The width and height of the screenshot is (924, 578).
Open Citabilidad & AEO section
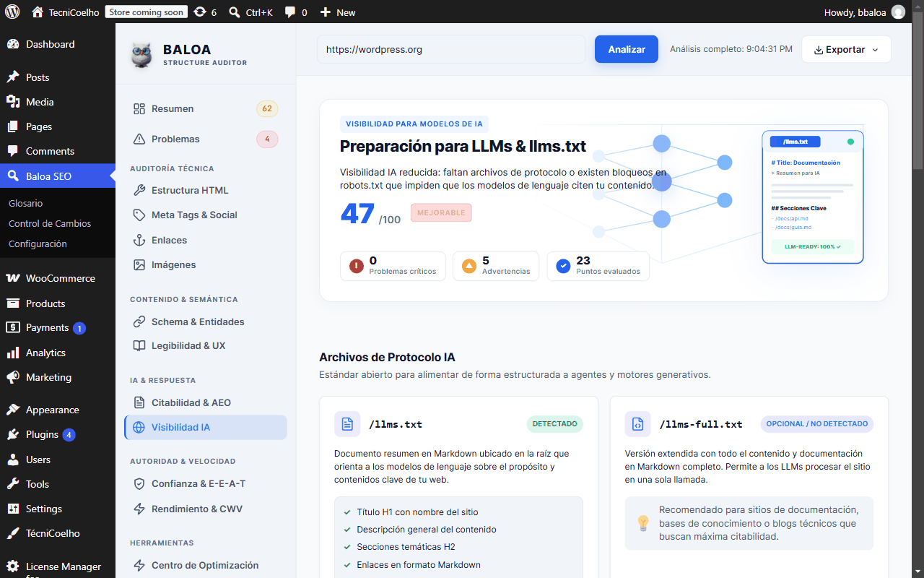pyautogui.click(x=206, y=402)
